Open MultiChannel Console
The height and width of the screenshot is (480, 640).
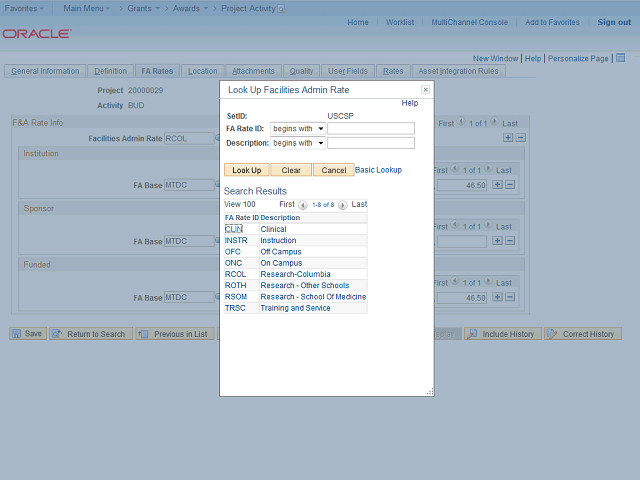[469, 22]
